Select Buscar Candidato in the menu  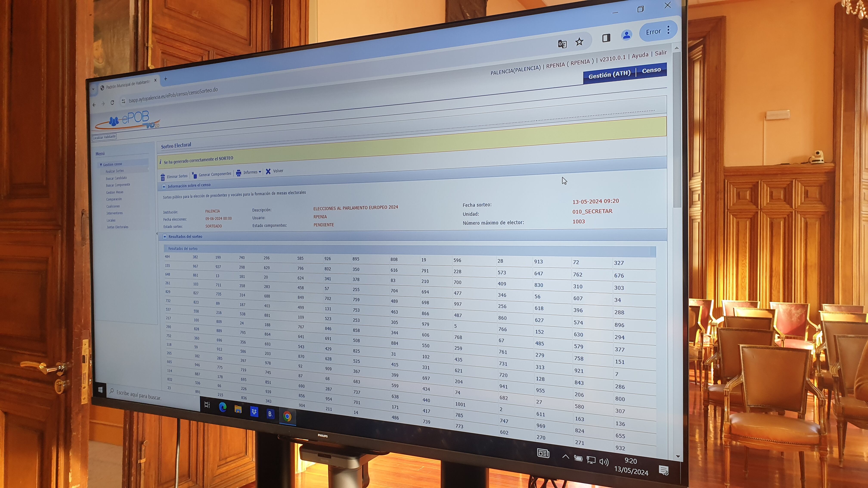[x=116, y=178]
